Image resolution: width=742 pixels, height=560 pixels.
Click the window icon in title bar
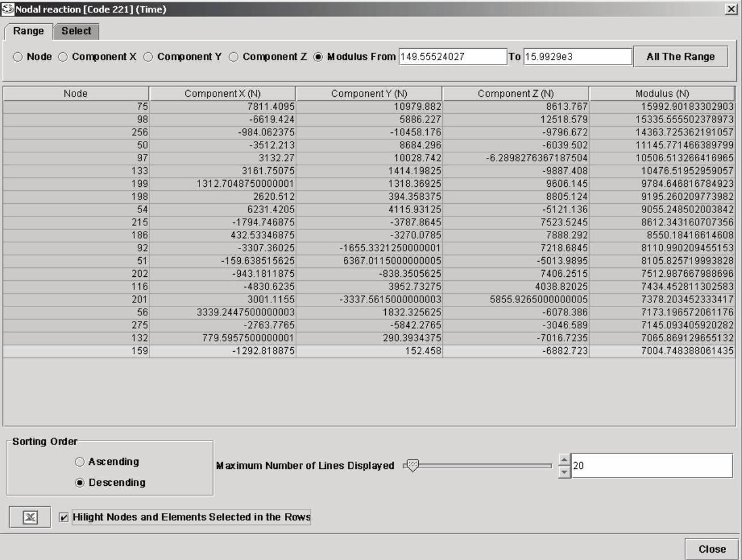point(7,9)
